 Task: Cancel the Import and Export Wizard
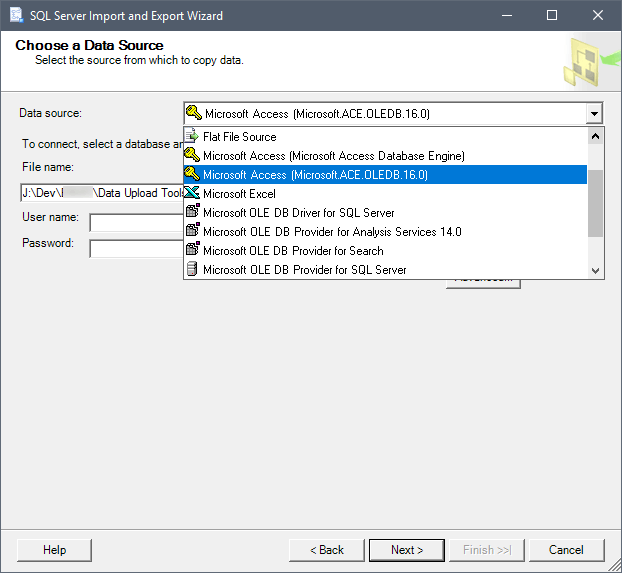[x=566, y=550]
